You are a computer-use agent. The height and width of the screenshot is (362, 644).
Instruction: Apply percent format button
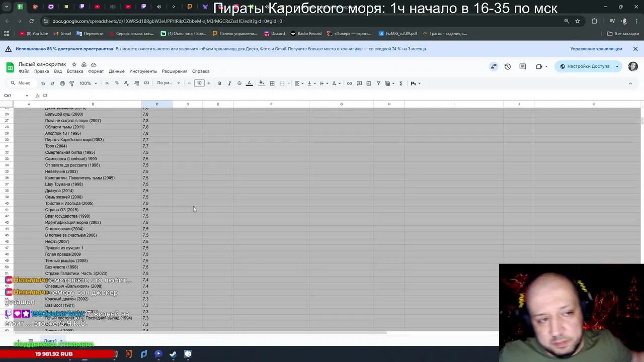point(117,83)
